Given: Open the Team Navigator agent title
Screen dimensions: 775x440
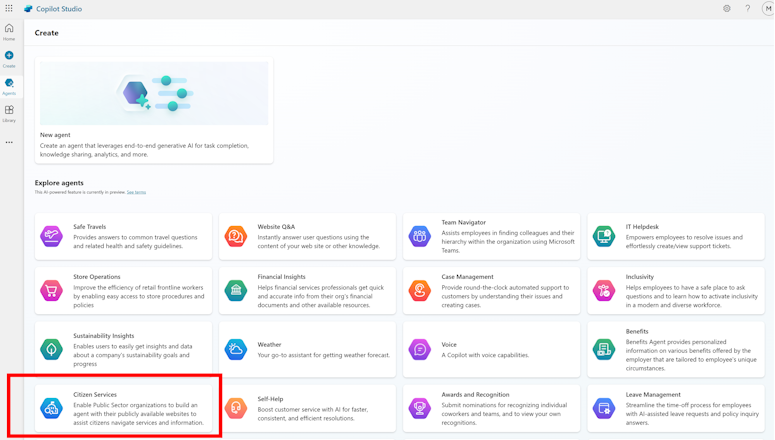Looking at the screenshot, I should pyautogui.click(x=464, y=222).
